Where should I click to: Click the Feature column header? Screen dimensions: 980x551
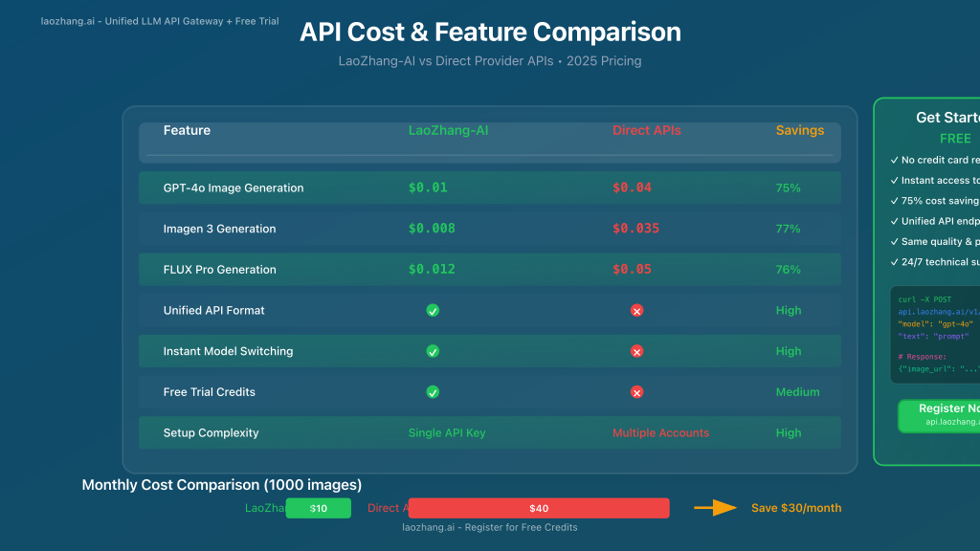[x=187, y=130]
